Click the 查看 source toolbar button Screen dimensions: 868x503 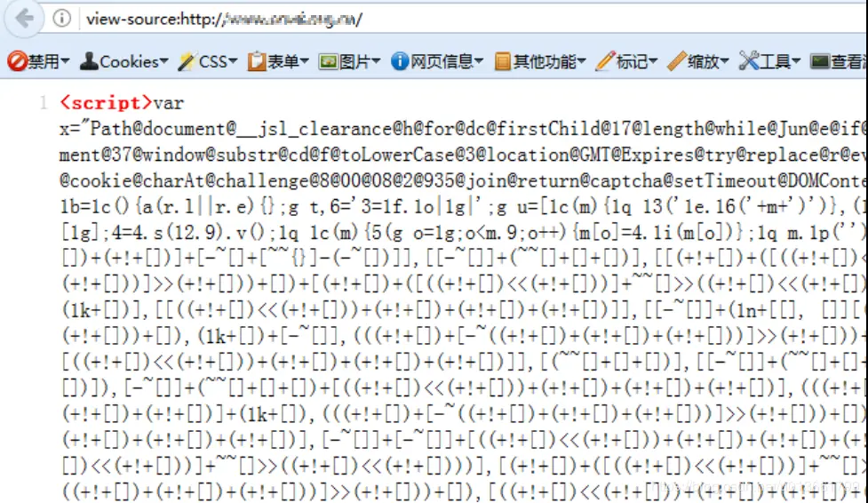(x=838, y=61)
